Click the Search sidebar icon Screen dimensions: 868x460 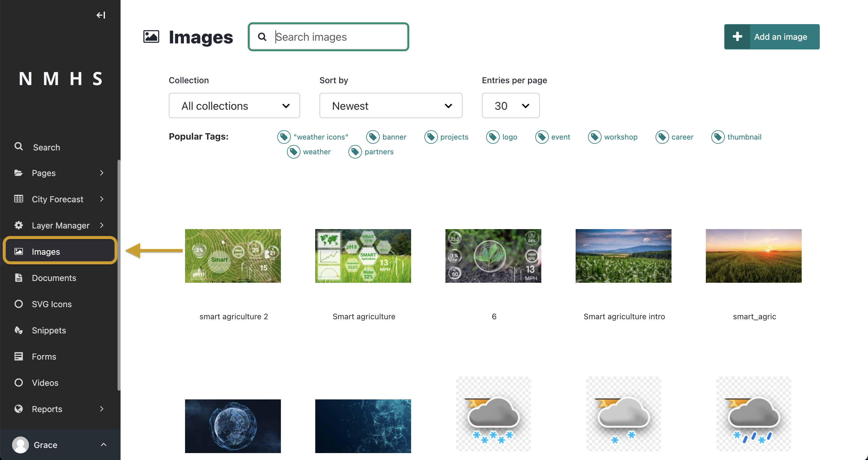[x=19, y=147]
